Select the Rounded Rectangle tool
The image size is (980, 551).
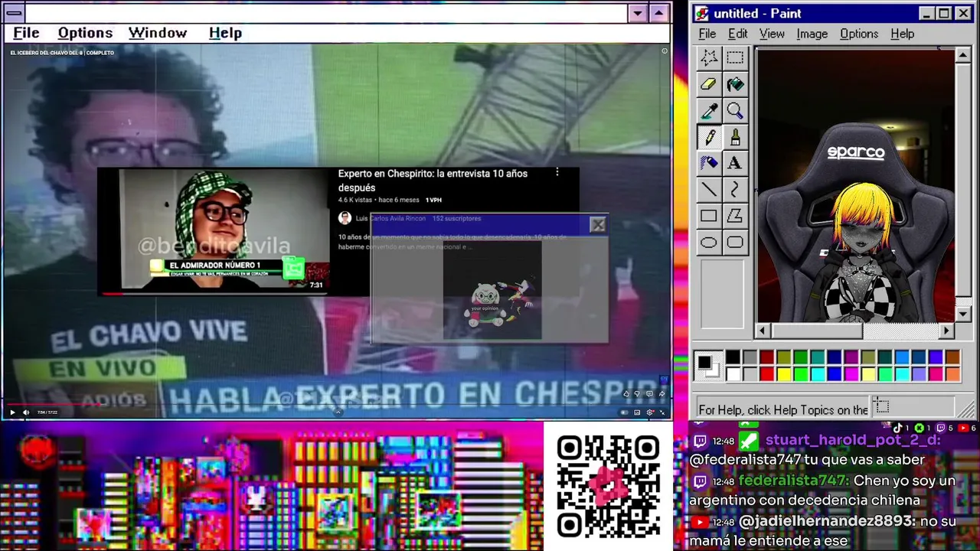pyautogui.click(x=735, y=243)
